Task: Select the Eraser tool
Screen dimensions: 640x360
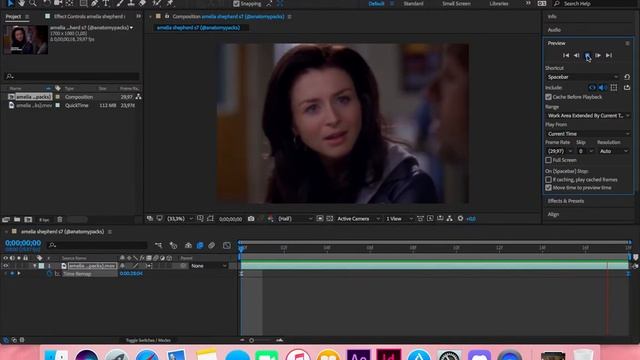Action: (x=142, y=3)
